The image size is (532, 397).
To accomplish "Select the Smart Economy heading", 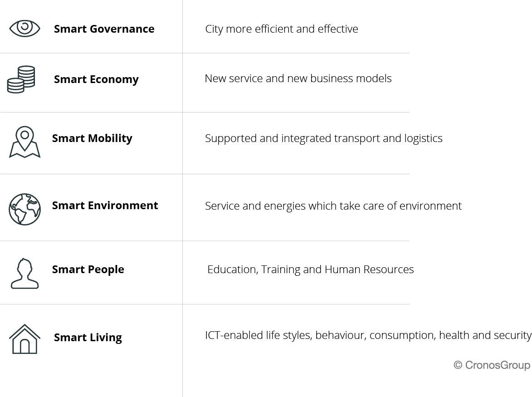I will (x=96, y=79).
